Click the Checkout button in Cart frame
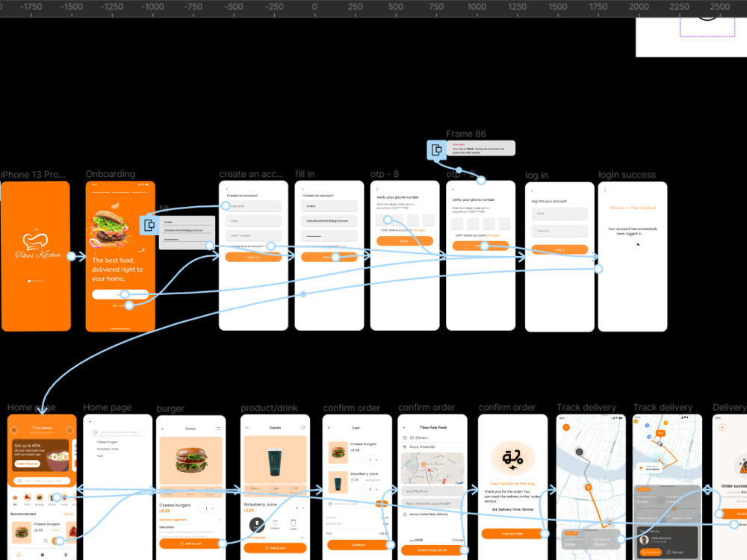This screenshot has height=560, width=747. coord(359,545)
